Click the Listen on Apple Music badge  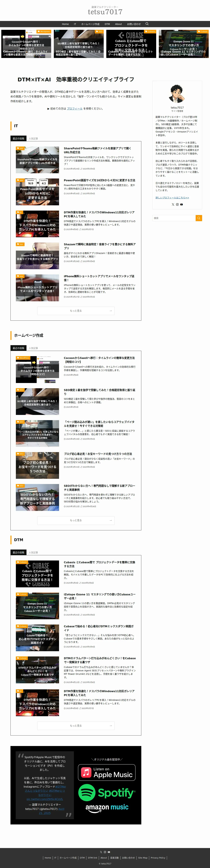pos(107,773)
